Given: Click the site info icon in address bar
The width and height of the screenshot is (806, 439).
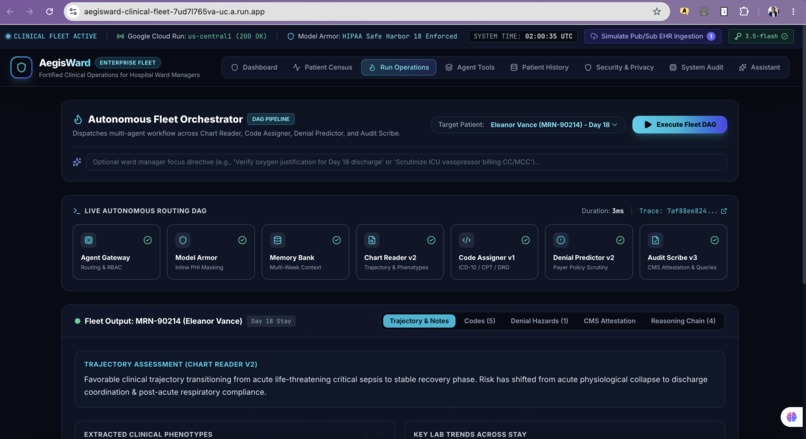Looking at the screenshot, I should point(74,11).
